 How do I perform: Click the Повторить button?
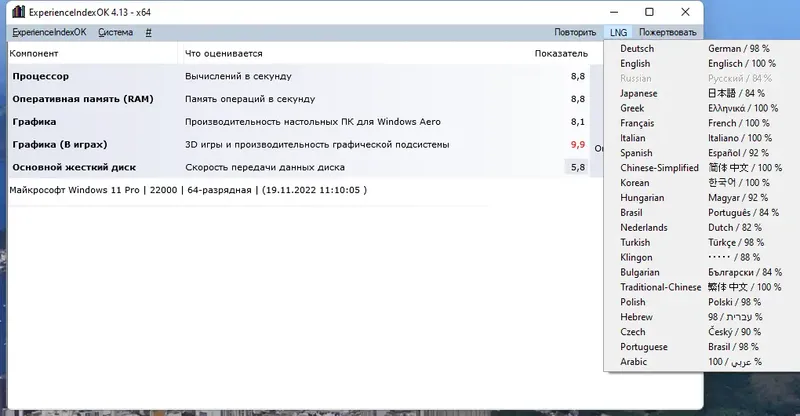[x=575, y=32]
